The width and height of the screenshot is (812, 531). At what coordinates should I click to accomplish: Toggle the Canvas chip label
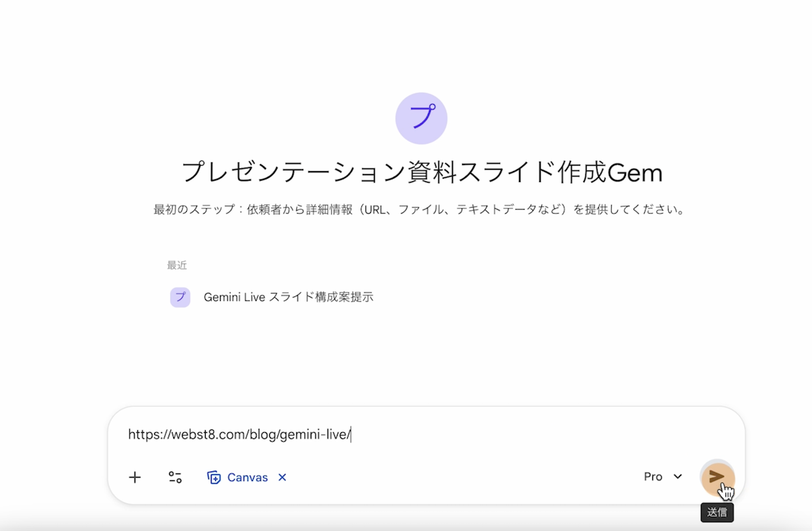[247, 478]
